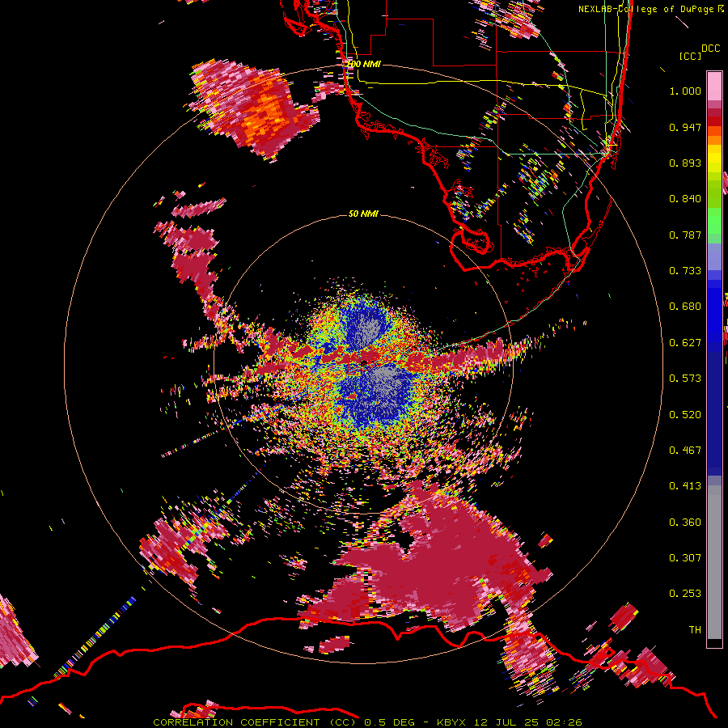This screenshot has height=728, width=728.
Task: Select the 0.413 scale value
Action: (685, 486)
